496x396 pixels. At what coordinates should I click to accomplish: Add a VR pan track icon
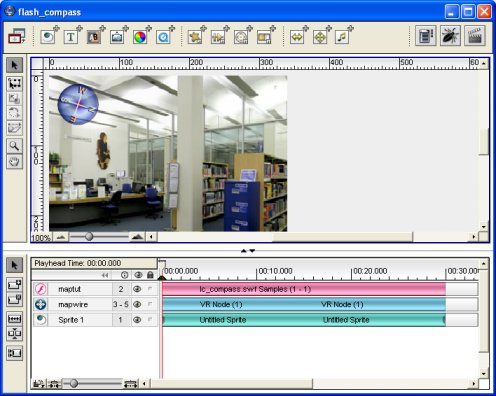[297, 36]
